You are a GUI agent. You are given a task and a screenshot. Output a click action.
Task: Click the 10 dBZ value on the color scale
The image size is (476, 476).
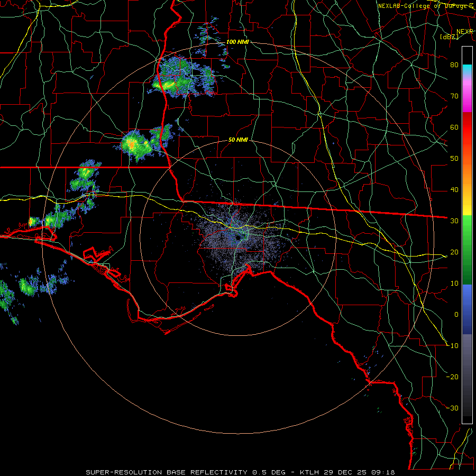[x=454, y=283]
